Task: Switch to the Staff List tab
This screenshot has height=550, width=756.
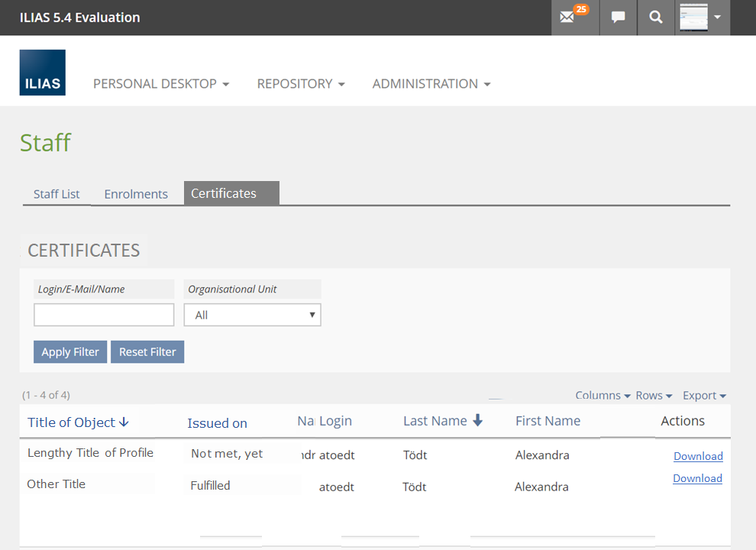Action: coord(57,194)
